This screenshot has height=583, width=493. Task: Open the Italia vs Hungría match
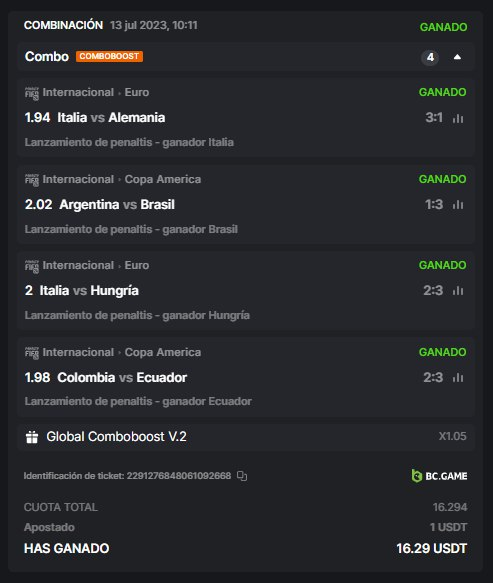(89, 290)
